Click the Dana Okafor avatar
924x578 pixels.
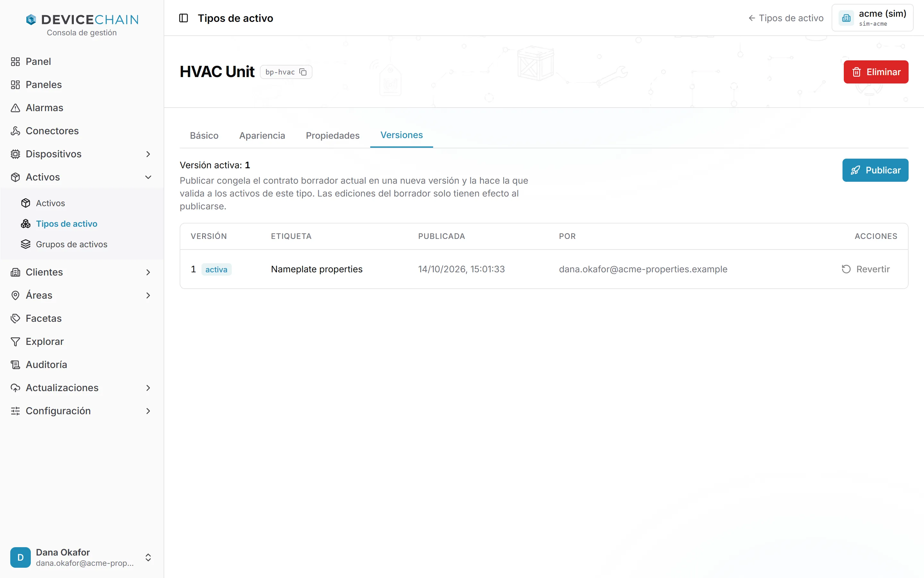pos(21,557)
